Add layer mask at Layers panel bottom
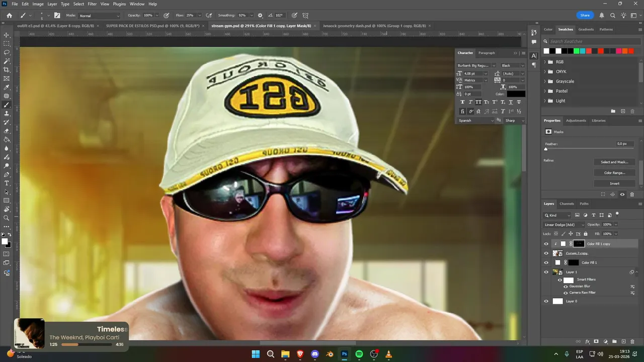 pyautogui.click(x=596, y=342)
